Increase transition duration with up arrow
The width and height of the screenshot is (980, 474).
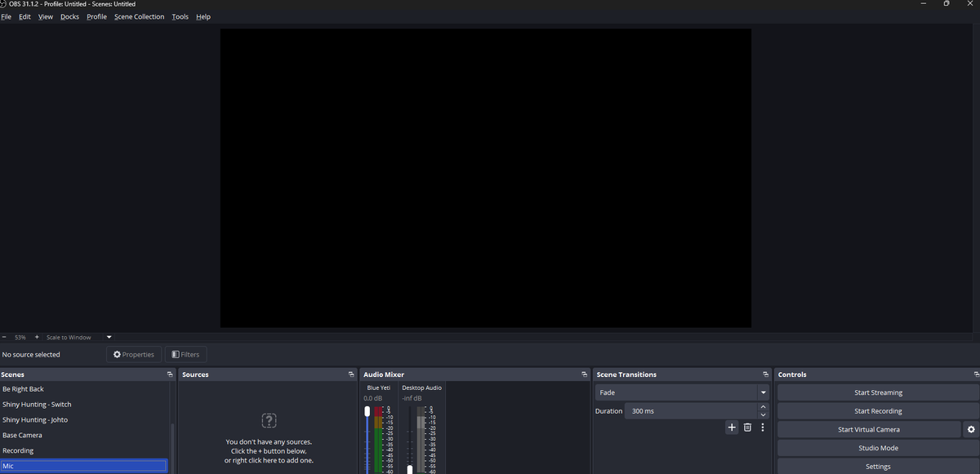coord(764,407)
